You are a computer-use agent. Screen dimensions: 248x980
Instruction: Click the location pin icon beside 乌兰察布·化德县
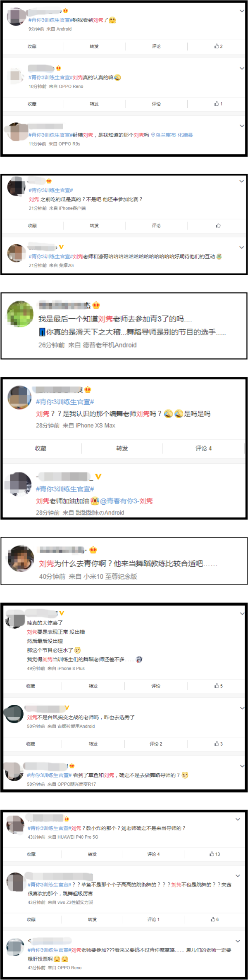[x=153, y=135]
